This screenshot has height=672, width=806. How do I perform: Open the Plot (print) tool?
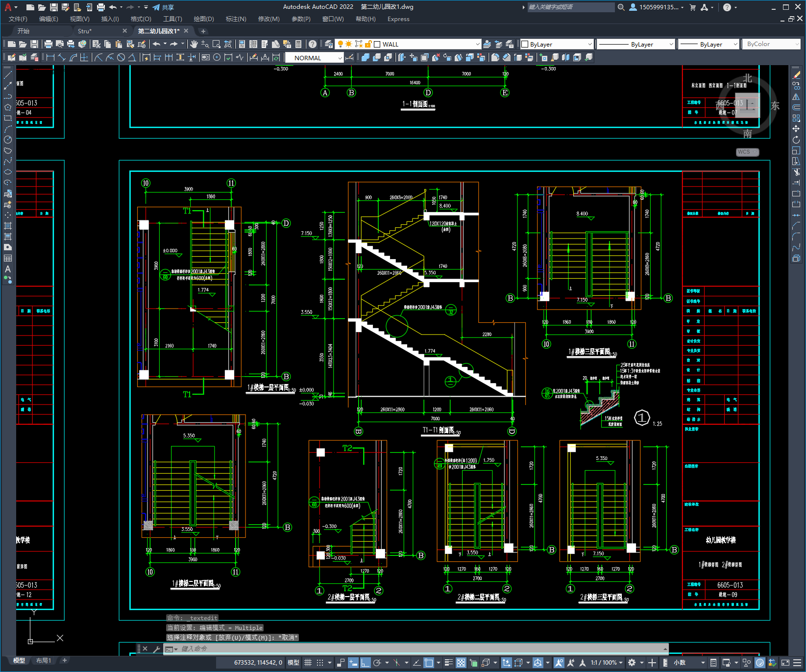coord(49,44)
